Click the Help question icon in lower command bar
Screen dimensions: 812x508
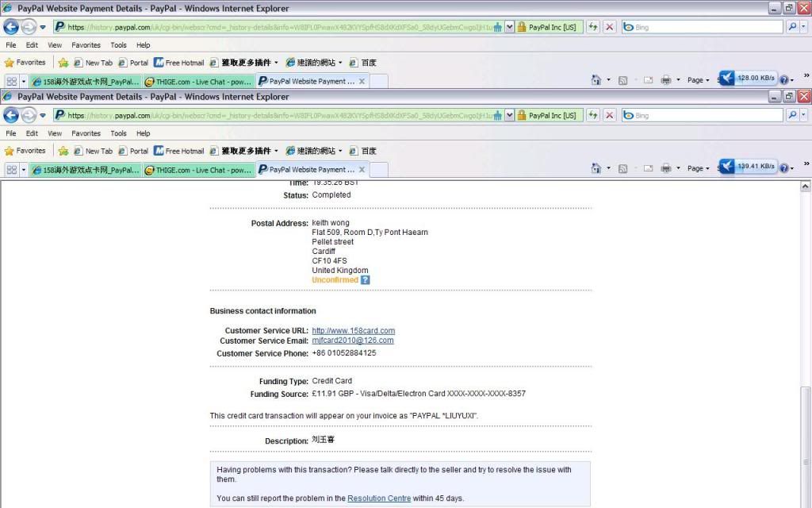coord(783,168)
